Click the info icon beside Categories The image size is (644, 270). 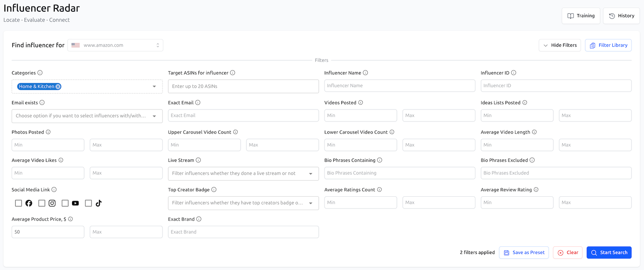[x=40, y=73]
